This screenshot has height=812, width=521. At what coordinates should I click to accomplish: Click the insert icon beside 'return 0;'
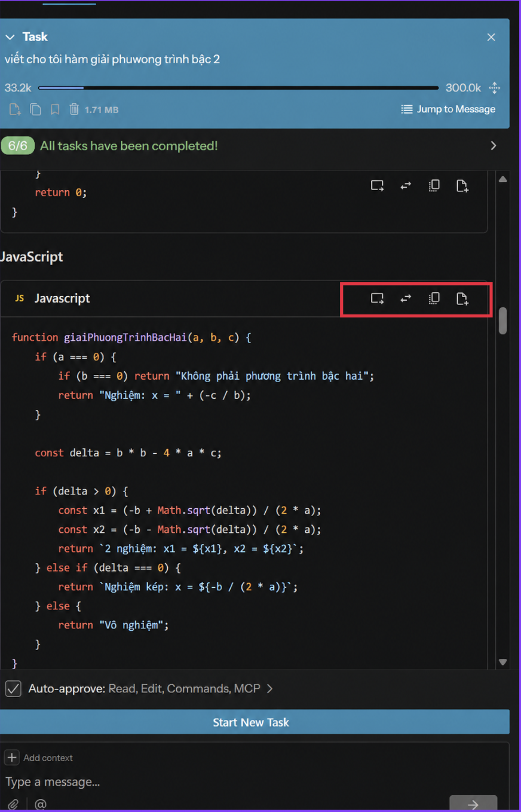pos(377,185)
